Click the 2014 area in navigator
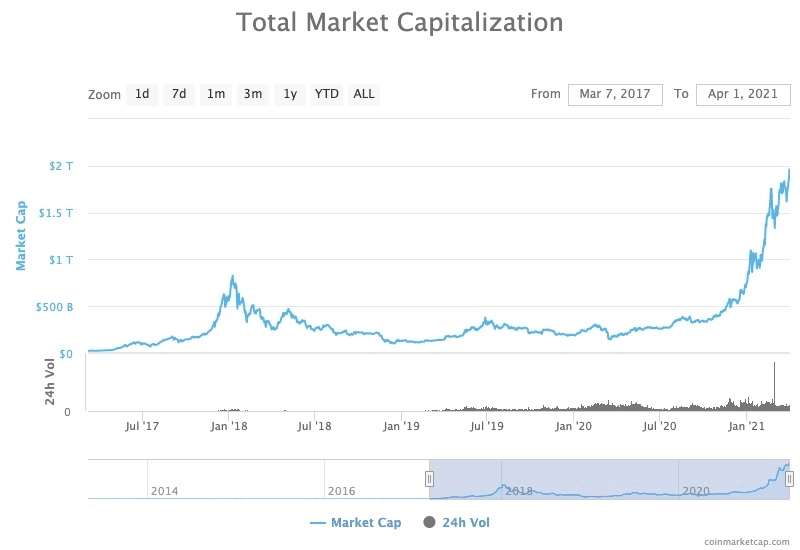The image size is (800, 550). pos(164,491)
